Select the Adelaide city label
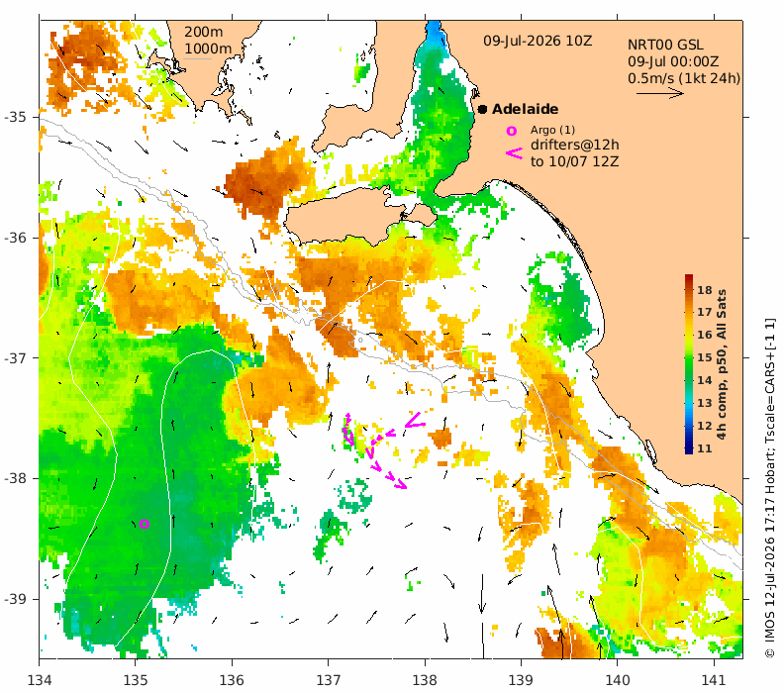This screenshot has height=693, width=784. click(x=525, y=109)
